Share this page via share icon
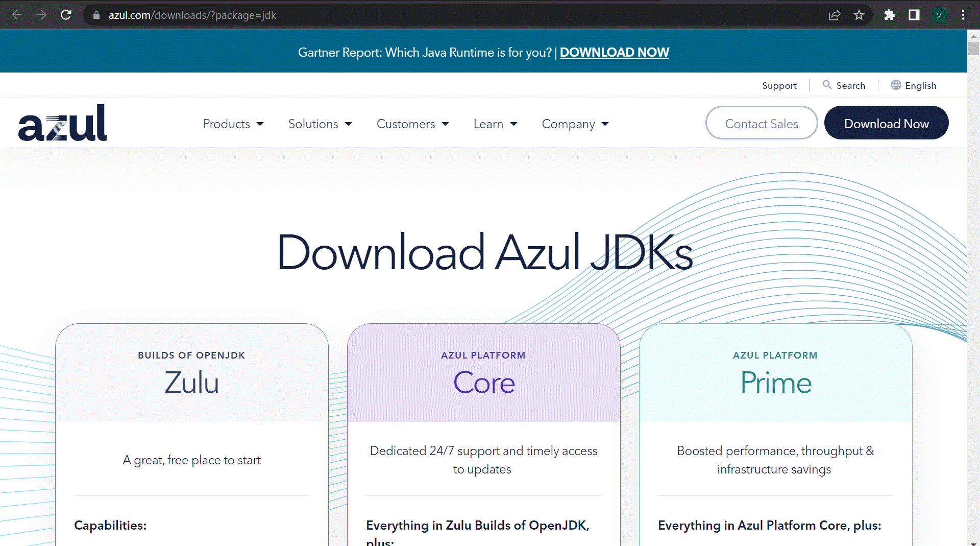Viewport: 980px width, 546px height. coord(835,15)
